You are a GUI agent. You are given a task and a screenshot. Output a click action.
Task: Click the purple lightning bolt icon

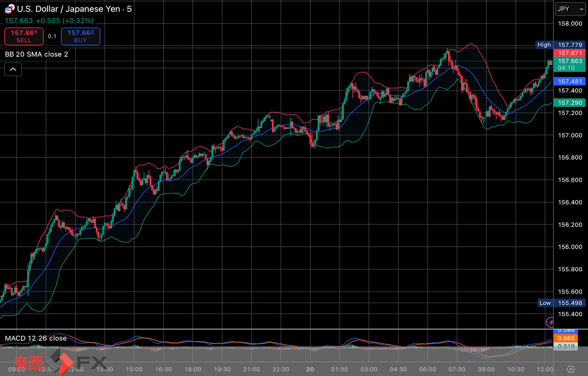coord(550,322)
